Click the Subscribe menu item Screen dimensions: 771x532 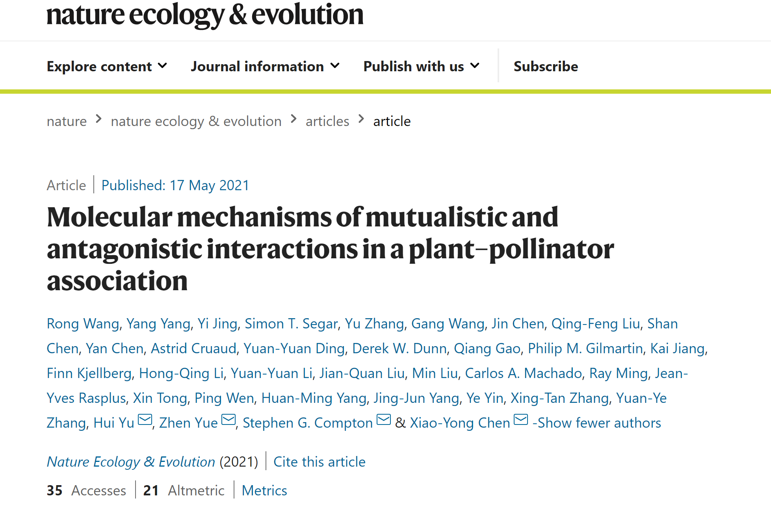(546, 66)
